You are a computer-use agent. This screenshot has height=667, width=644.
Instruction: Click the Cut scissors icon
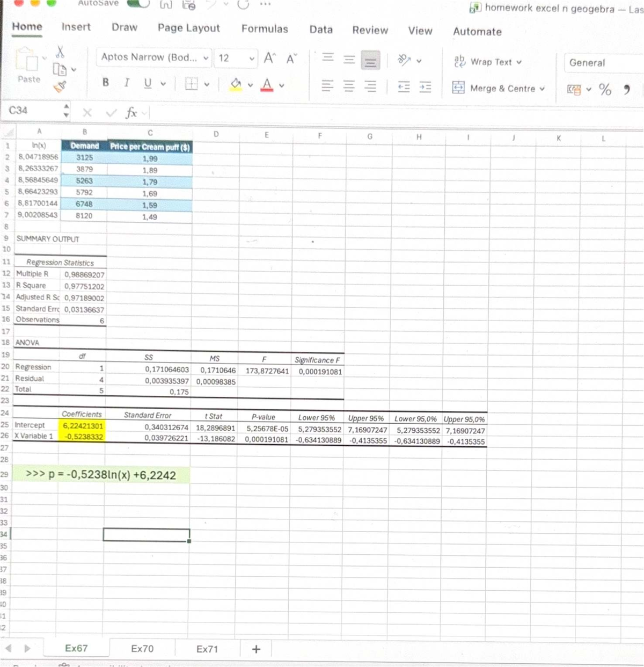60,53
